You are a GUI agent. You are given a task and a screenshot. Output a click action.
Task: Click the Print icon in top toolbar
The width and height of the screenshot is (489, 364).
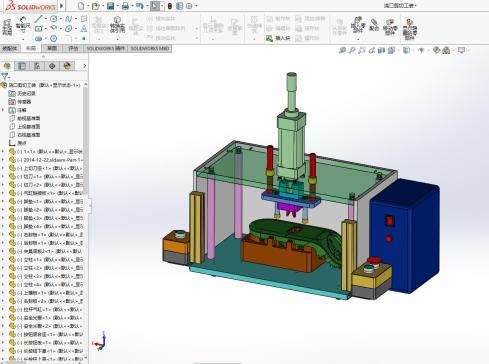[x=125, y=6]
